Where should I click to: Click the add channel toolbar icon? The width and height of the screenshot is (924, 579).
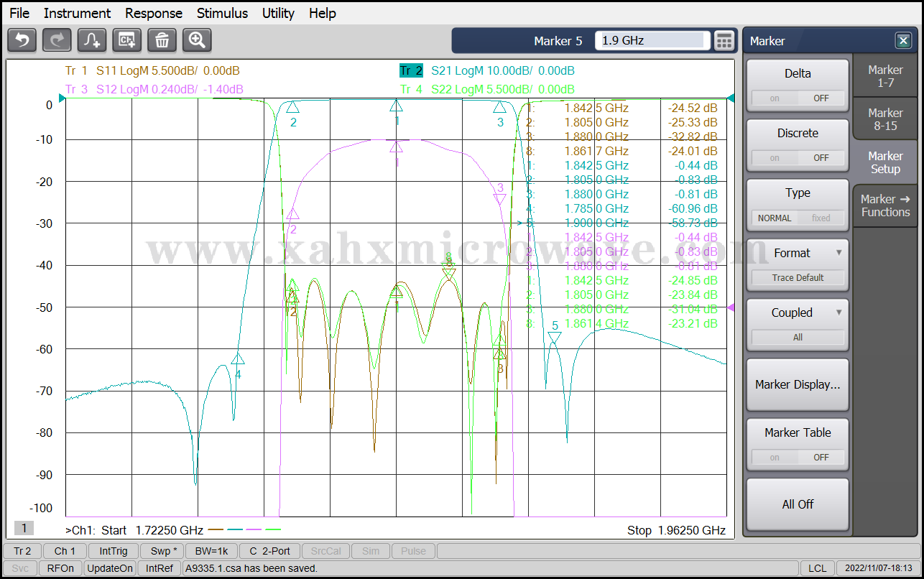point(127,40)
